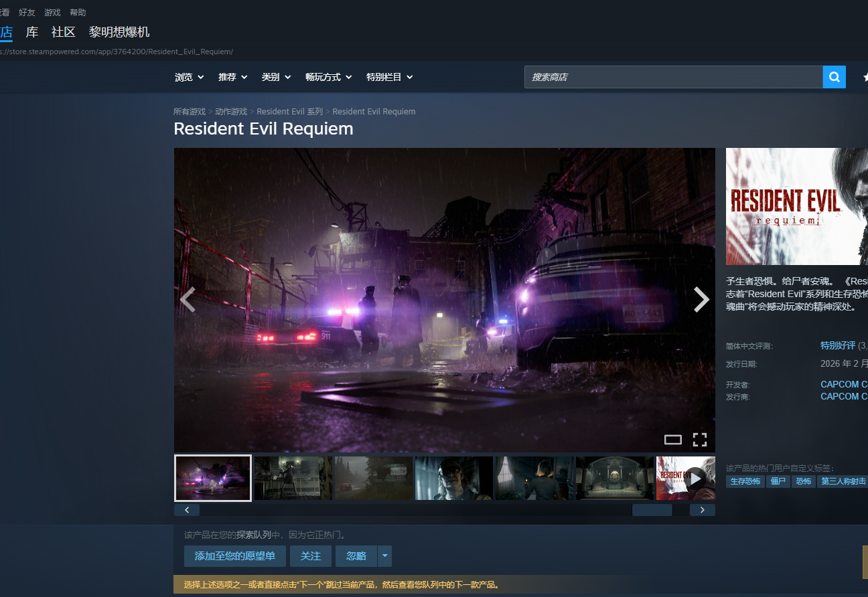Expand the 特别栏目 dropdown

(389, 77)
